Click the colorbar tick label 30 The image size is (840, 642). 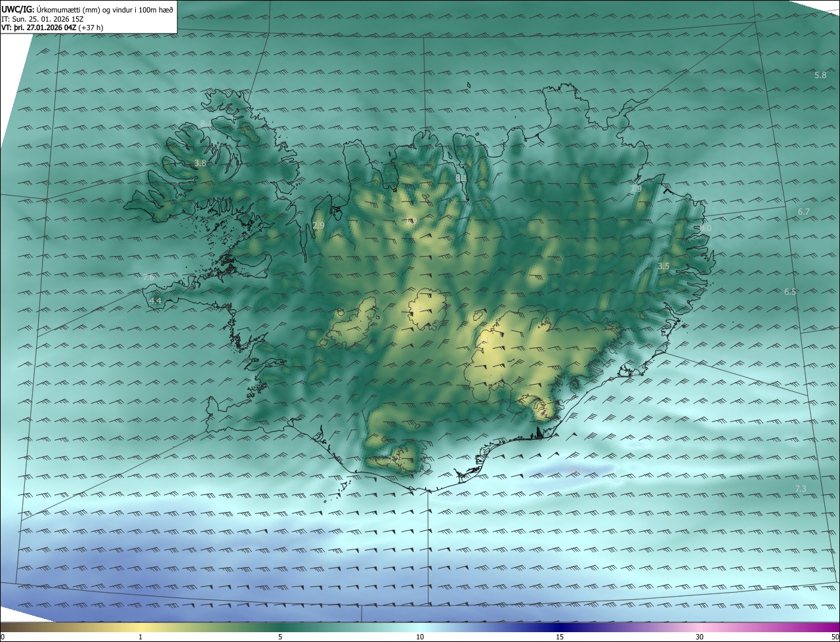click(700, 637)
